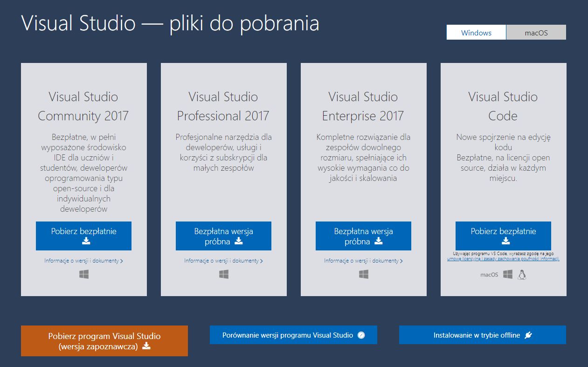Viewport: 588px width, 367px height.
Task: Switch to the Windows tab
Action: point(476,33)
